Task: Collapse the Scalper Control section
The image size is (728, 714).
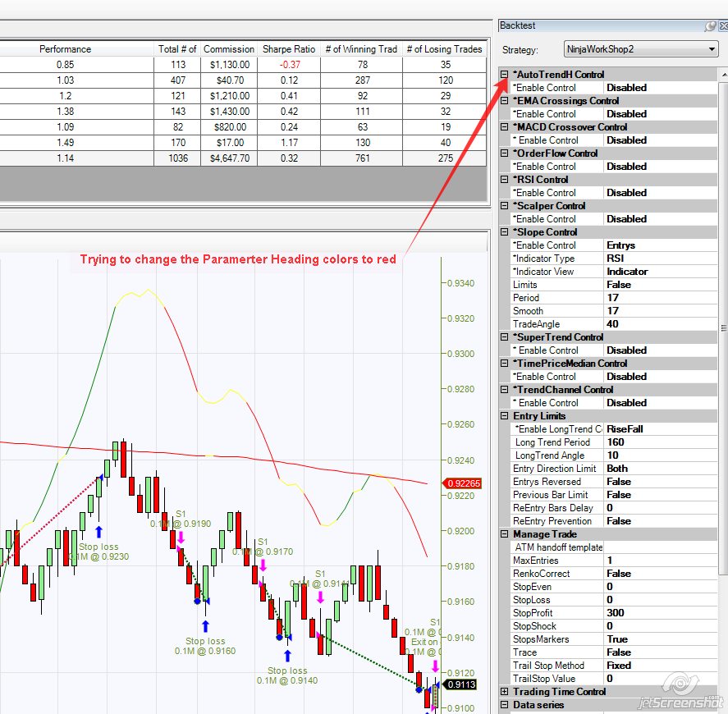Action: coord(504,206)
